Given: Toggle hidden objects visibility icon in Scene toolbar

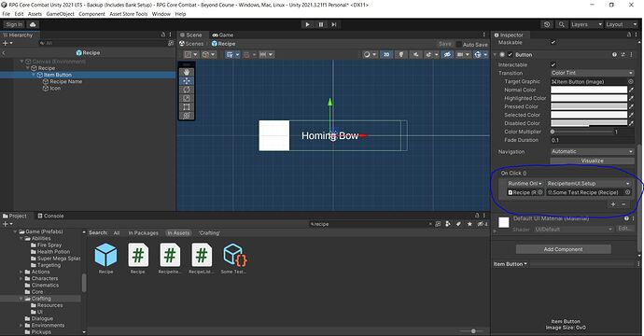Looking at the screenshot, I should pos(447,54).
